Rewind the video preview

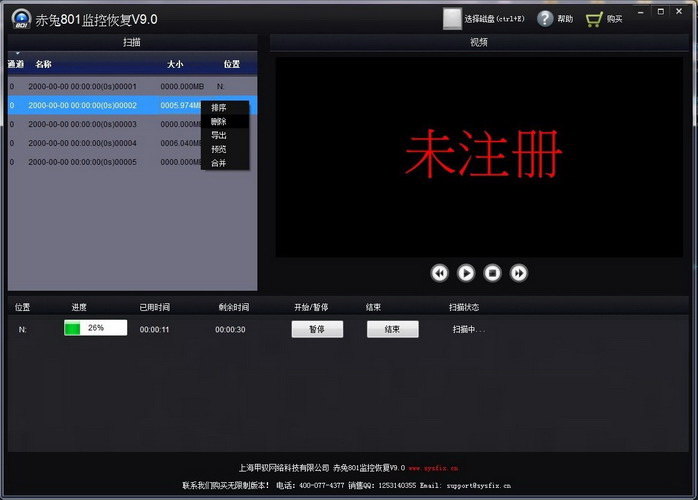coord(439,273)
